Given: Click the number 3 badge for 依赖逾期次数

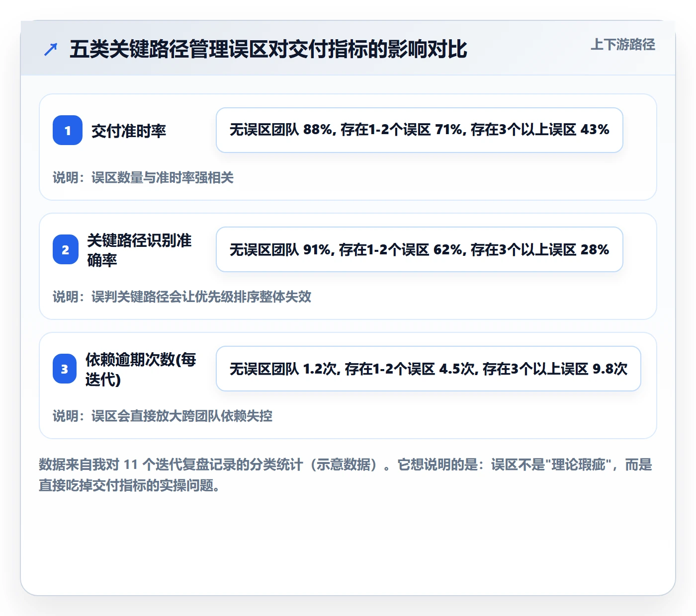Looking at the screenshot, I should coord(65,369).
